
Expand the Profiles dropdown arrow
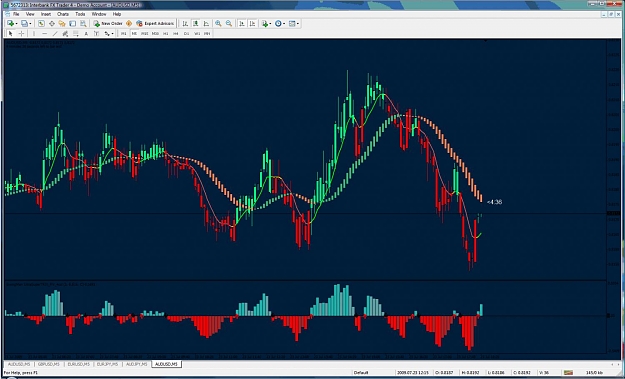tap(30, 24)
